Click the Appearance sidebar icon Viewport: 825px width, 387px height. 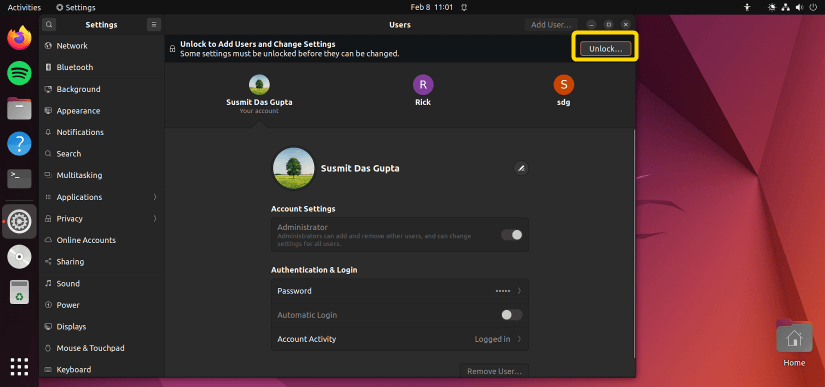(x=48, y=111)
